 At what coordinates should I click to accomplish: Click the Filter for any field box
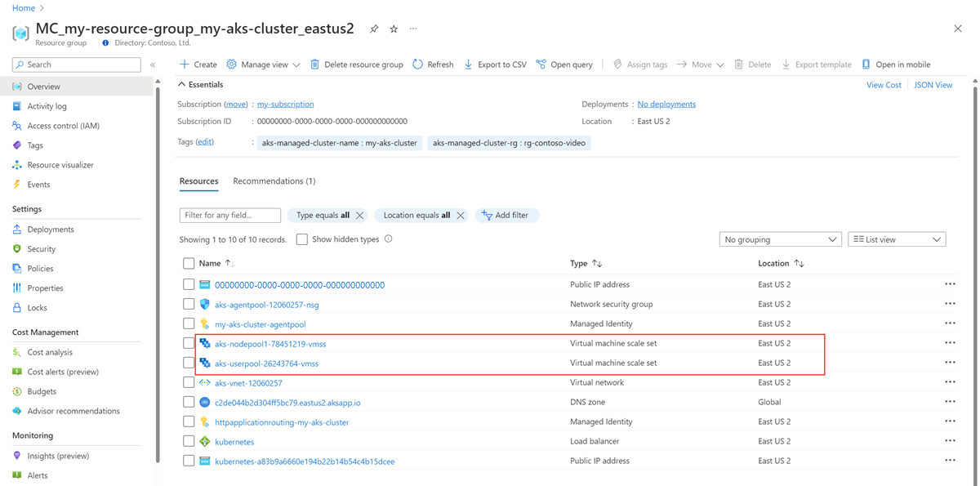229,216
